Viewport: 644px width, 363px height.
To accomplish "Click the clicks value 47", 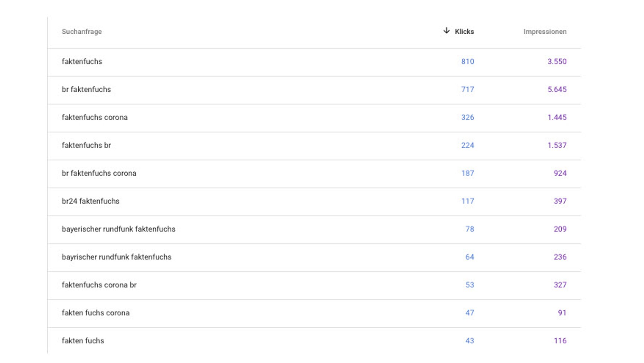I will (470, 313).
